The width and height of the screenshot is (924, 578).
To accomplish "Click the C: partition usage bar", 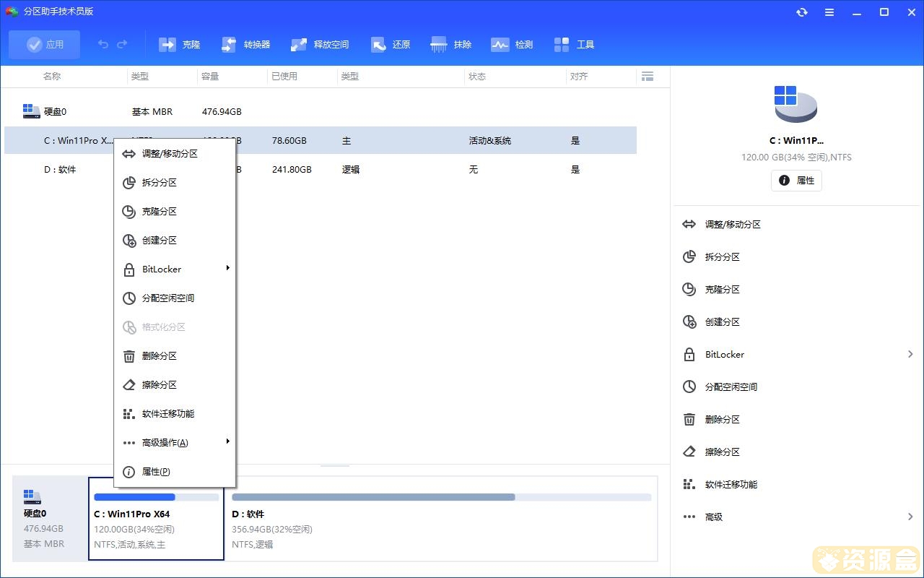I will [x=157, y=497].
